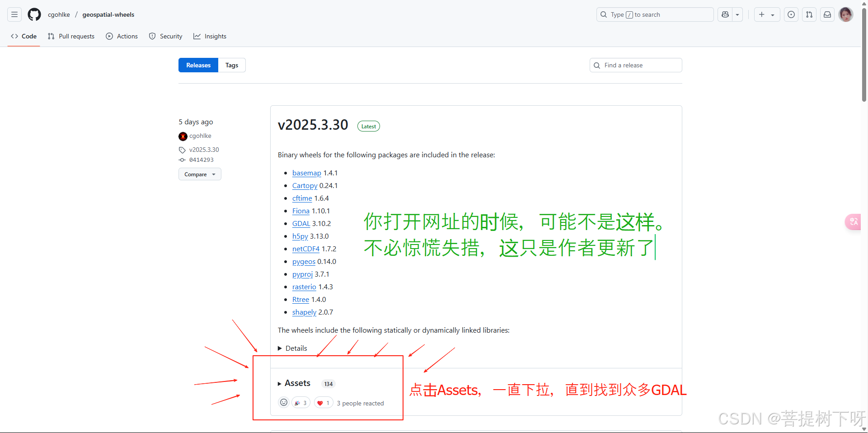Open the issues icon in header
Screen dimensions: 868x433
coord(791,14)
